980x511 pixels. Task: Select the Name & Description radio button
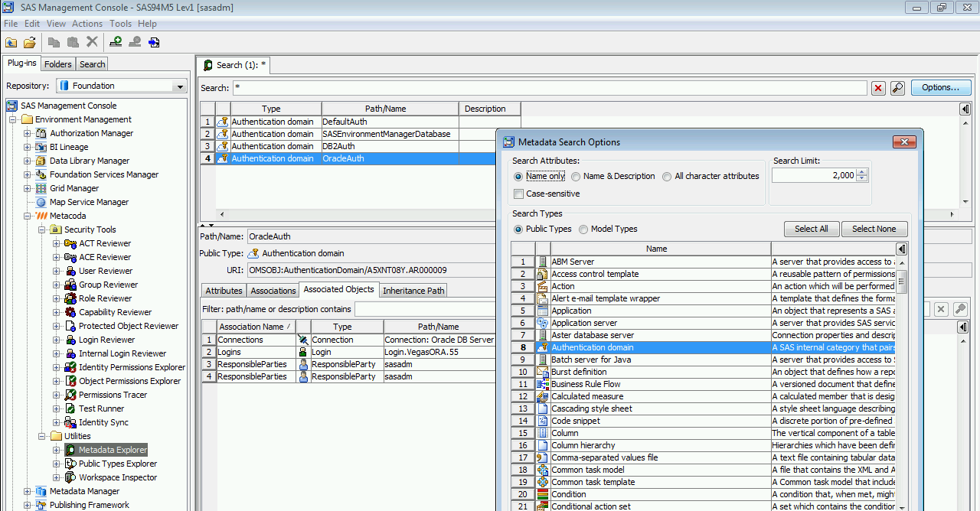[x=576, y=176]
